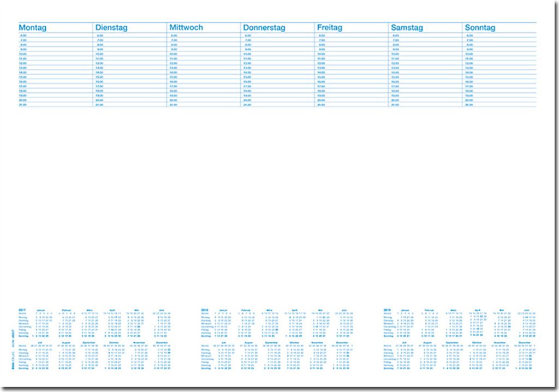
Task: Select the 21.00 row under Montag
Action: 23,104
